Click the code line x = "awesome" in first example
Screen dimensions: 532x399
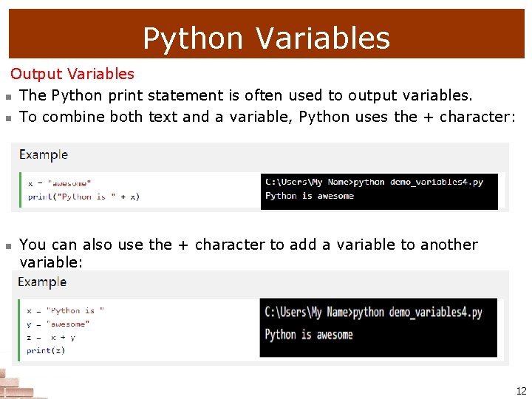[x=59, y=183]
